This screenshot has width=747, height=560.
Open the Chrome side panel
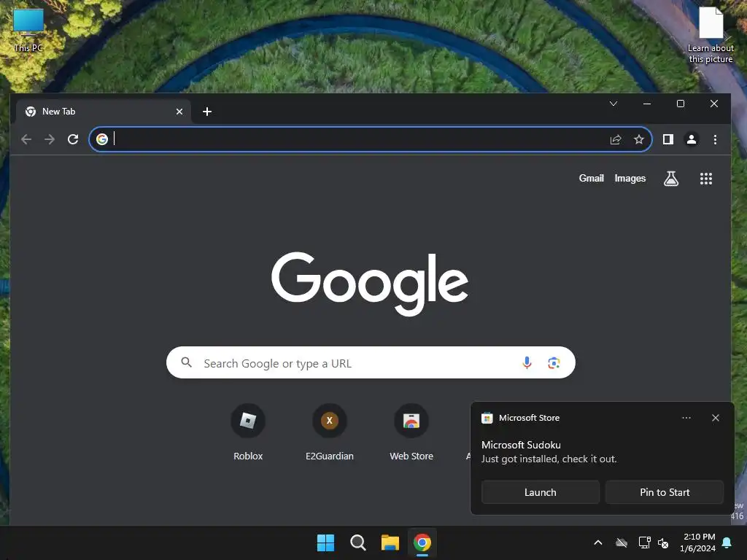(x=668, y=139)
